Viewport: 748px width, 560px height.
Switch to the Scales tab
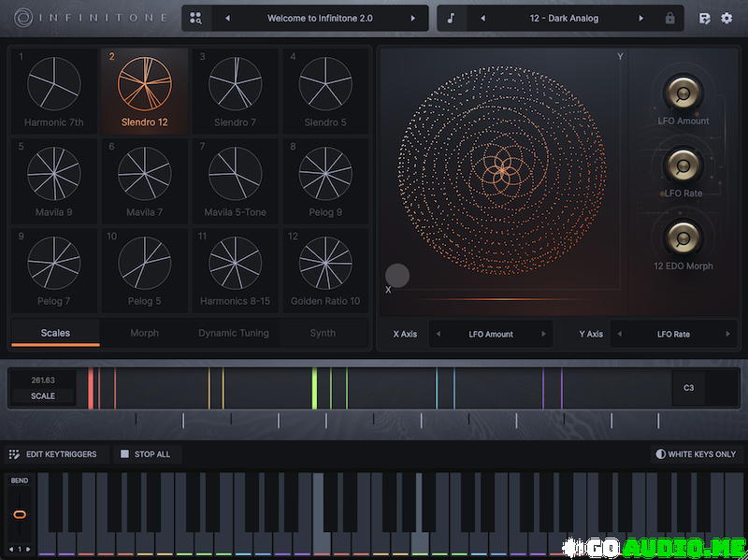(x=55, y=333)
